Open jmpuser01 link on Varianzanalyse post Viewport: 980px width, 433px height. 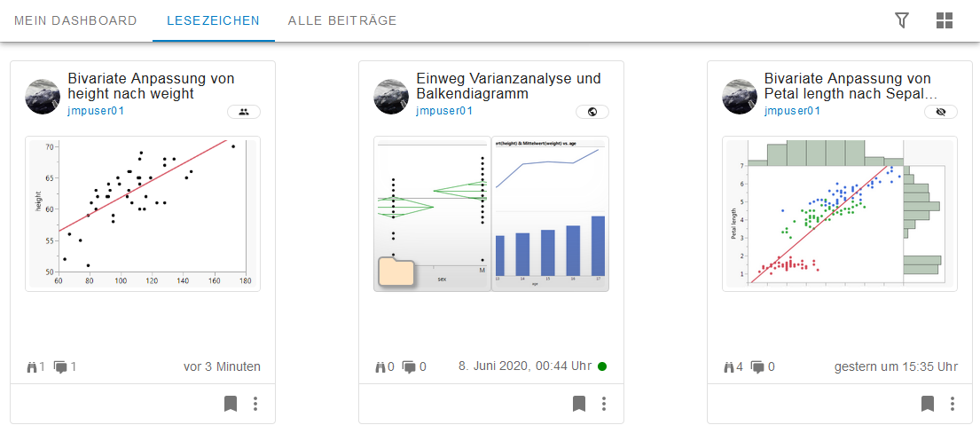pos(444,111)
